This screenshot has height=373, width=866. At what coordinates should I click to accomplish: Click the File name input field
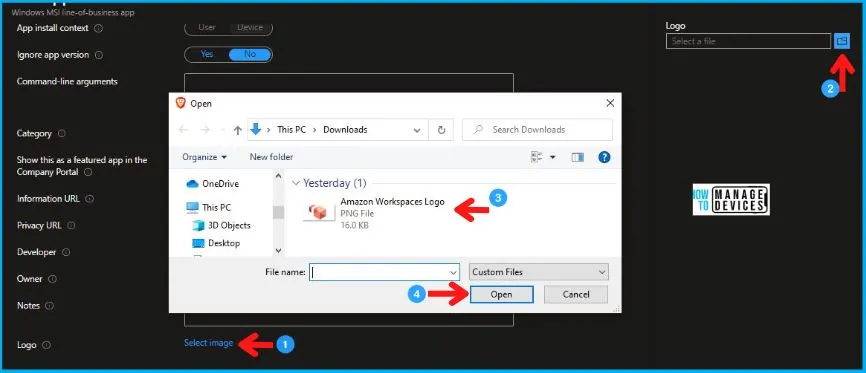pyautogui.click(x=379, y=272)
